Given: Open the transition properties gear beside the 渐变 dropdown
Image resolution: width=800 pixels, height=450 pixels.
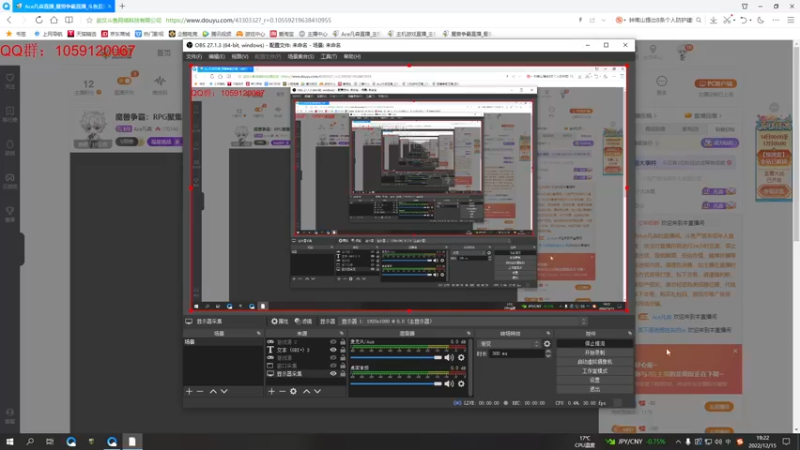Looking at the screenshot, I should [x=547, y=344].
